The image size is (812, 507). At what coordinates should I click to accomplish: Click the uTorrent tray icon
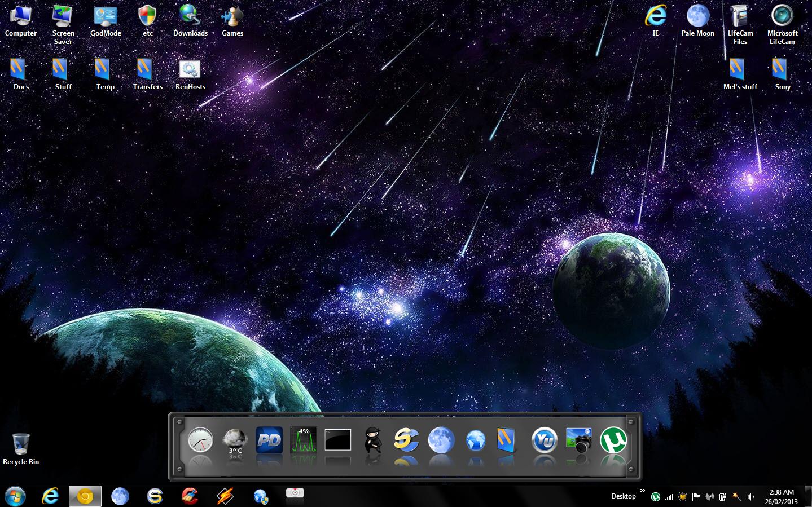point(656,497)
